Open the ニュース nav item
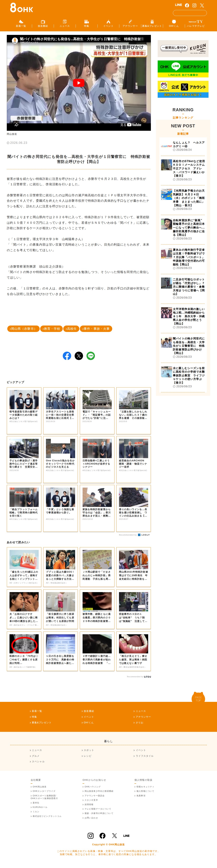 (x=64, y=23)
